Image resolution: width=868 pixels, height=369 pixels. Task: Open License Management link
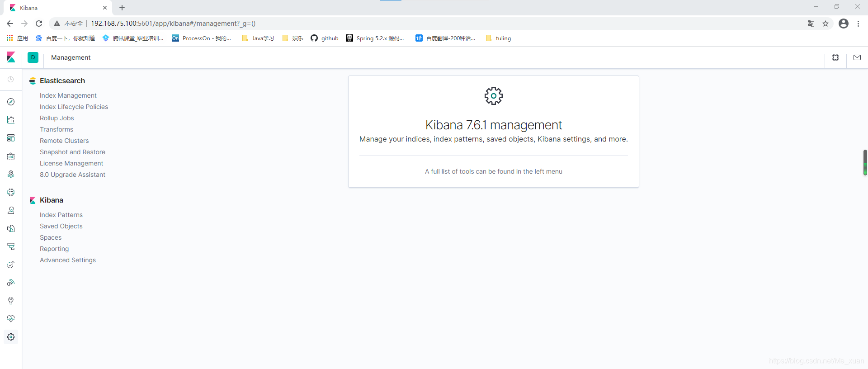click(71, 163)
